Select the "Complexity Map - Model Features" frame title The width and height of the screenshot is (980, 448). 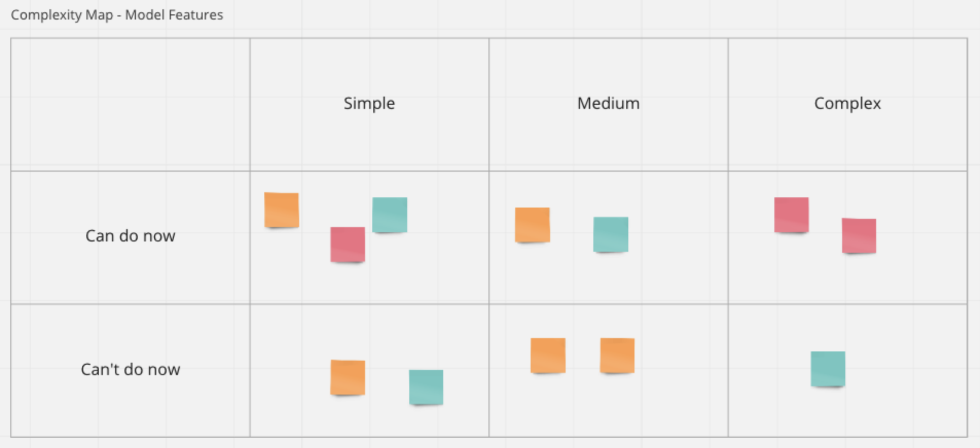[117, 15]
